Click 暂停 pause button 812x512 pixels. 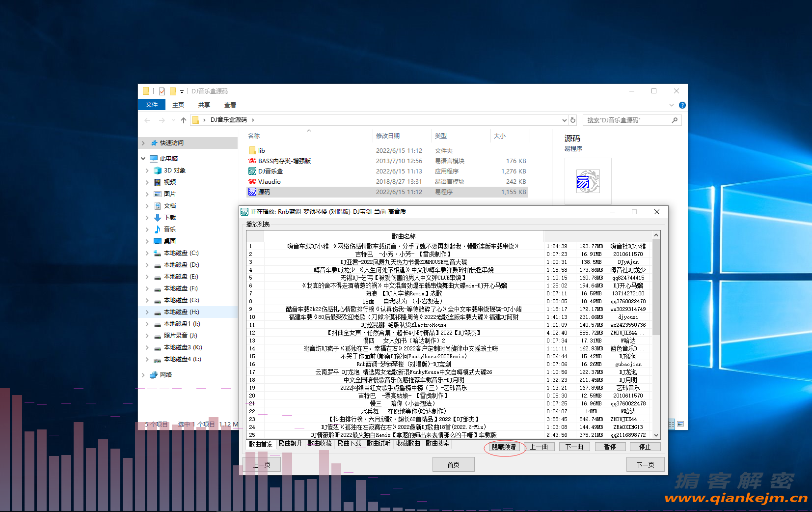610,447
